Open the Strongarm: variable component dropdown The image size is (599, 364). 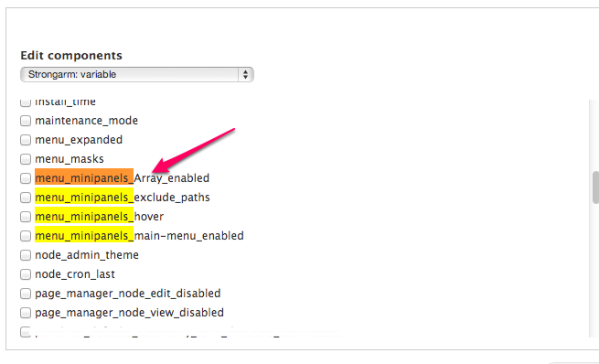coord(137,74)
